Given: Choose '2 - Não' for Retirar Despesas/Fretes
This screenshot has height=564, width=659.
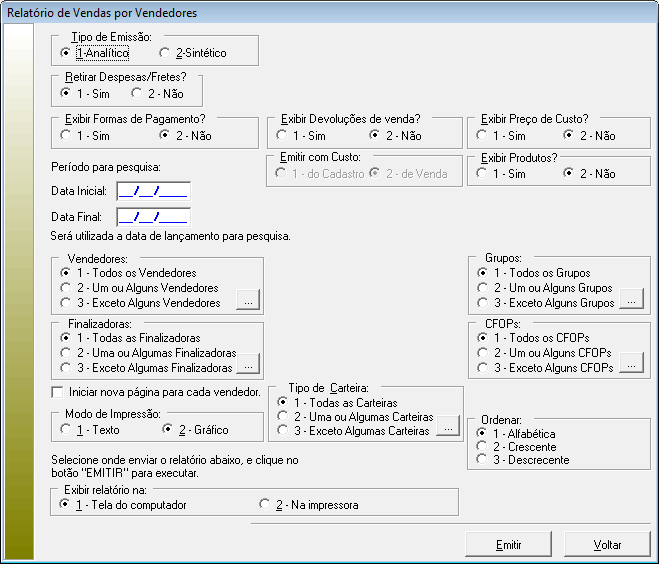Looking at the screenshot, I should point(137,92).
